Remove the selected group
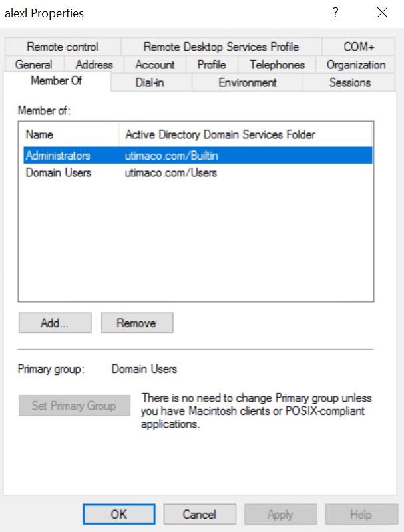 pos(137,323)
